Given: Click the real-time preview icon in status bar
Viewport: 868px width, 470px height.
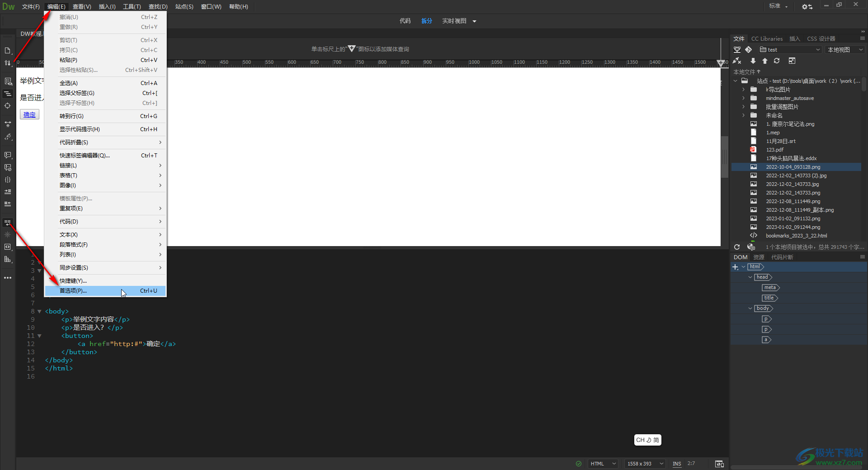Looking at the screenshot, I should (x=719, y=464).
